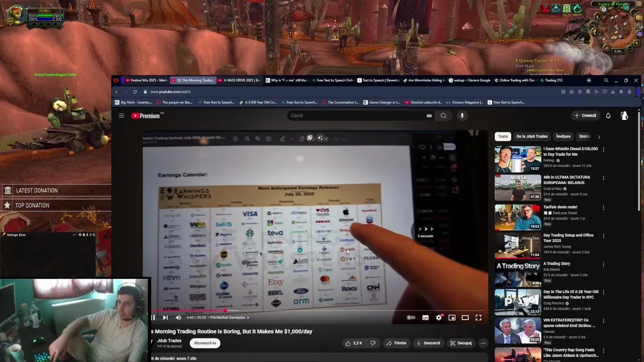
Task: Click the Trimite share button
Action: click(x=396, y=343)
